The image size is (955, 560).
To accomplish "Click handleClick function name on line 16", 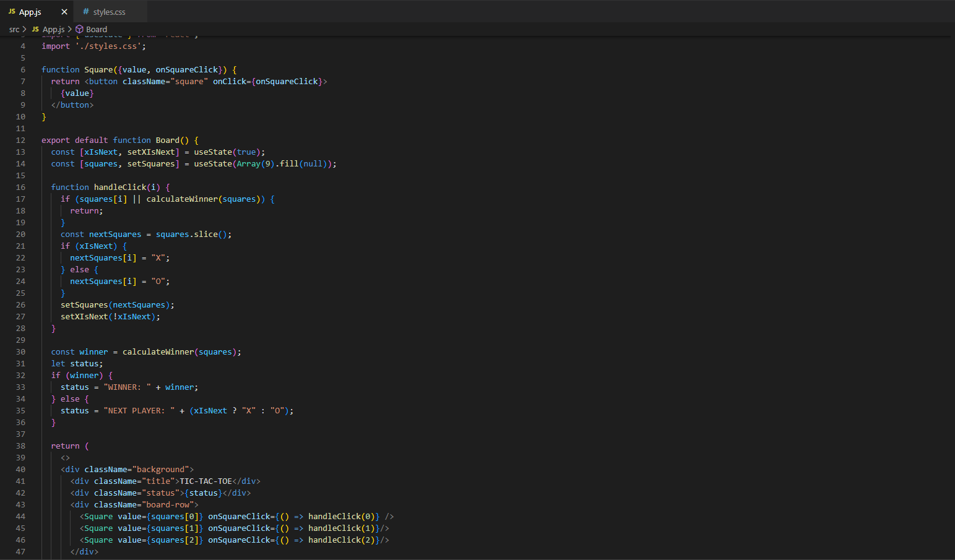I will (120, 187).
